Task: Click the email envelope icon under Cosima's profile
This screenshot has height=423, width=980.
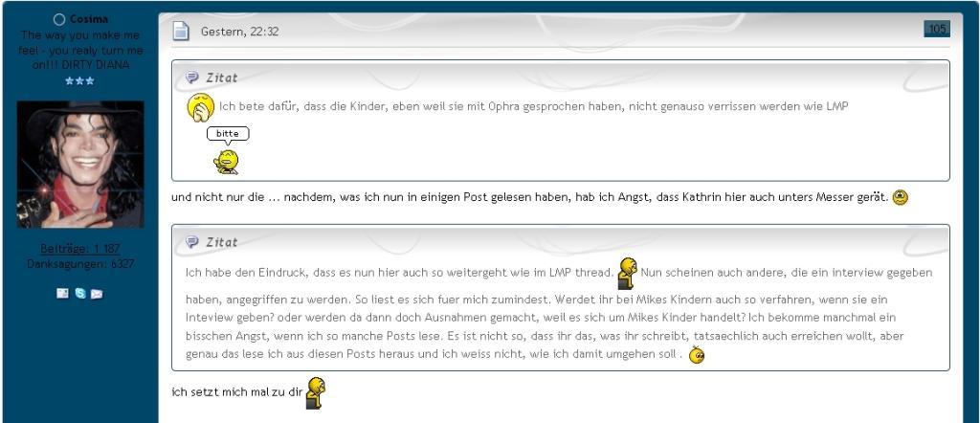Action: (97, 294)
